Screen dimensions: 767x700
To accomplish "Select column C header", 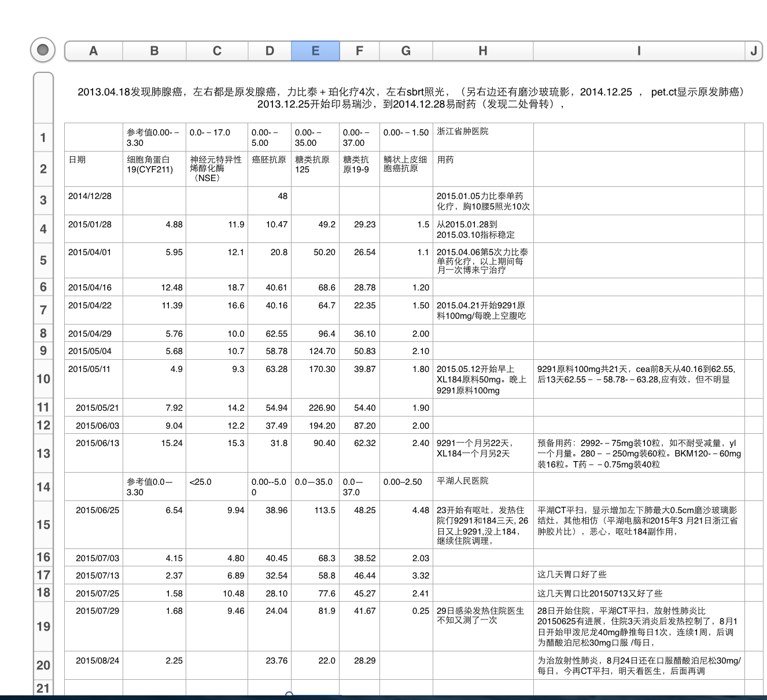I will click(217, 51).
